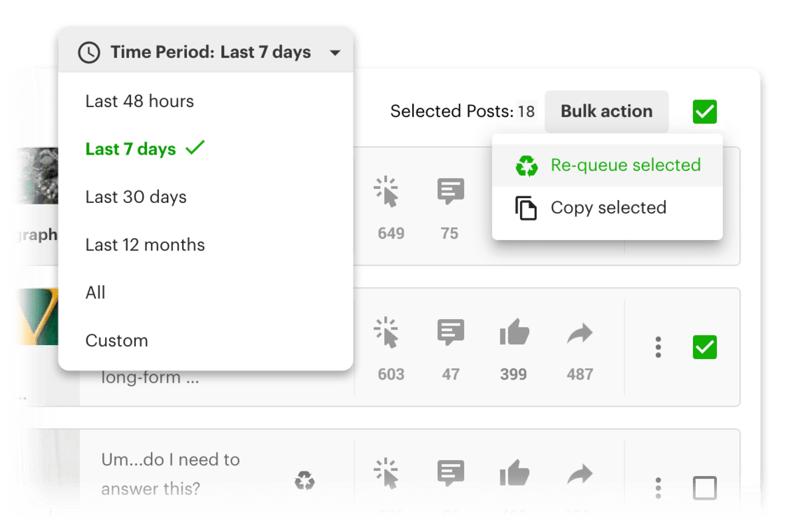Click the thumbs-up likes icon showing 399

coord(513,332)
